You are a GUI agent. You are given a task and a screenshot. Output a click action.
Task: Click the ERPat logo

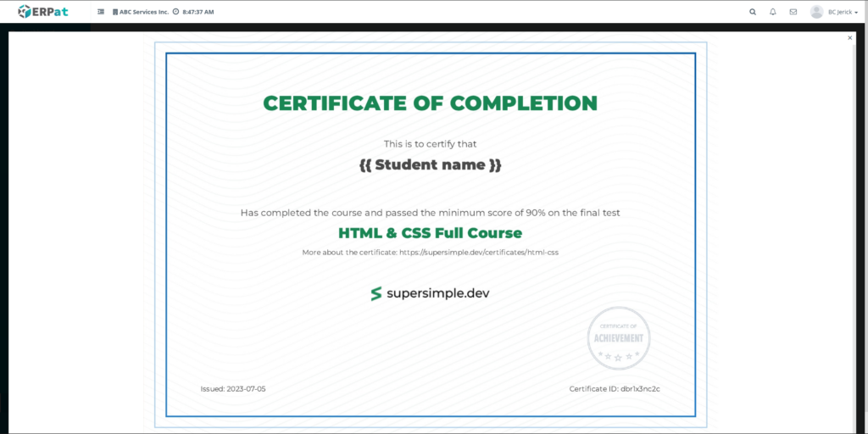coord(43,12)
